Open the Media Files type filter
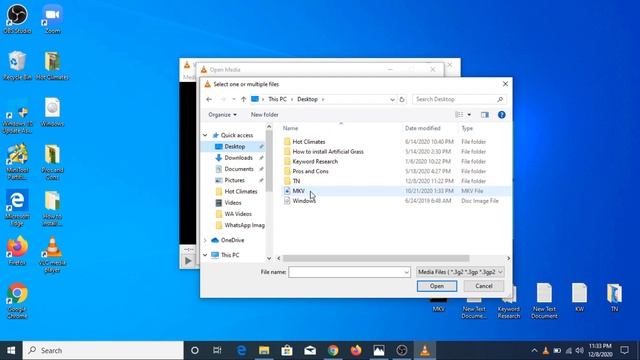The image size is (640, 360). [460, 272]
